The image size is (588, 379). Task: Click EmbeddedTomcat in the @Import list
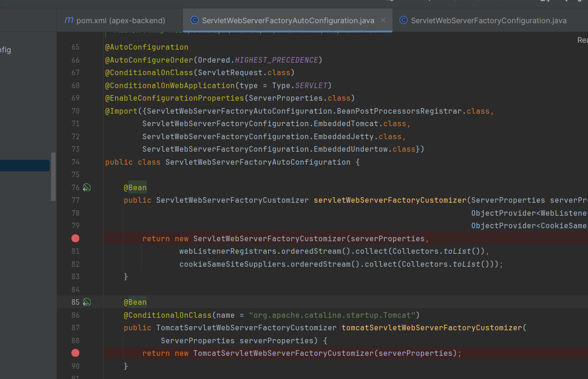[x=347, y=124]
